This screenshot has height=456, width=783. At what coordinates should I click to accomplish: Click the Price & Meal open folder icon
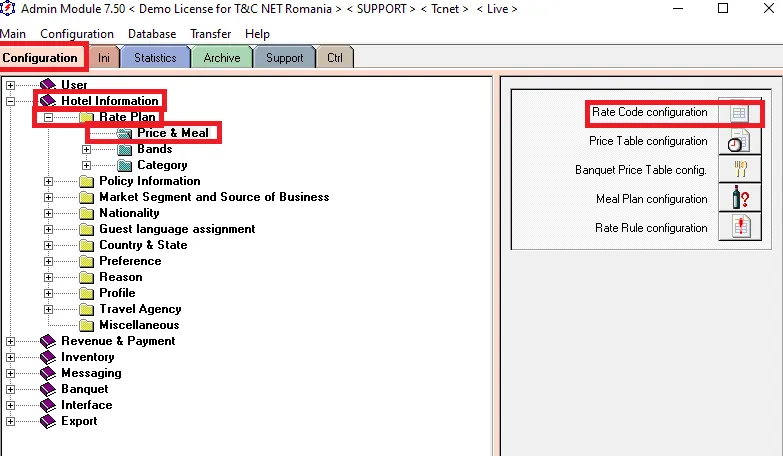pyautogui.click(x=124, y=133)
